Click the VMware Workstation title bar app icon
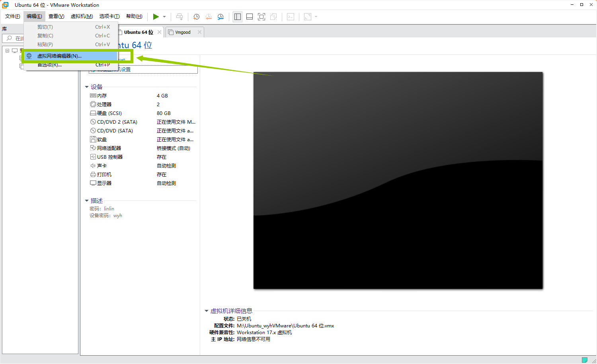This screenshot has height=364, width=597. [5, 5]
